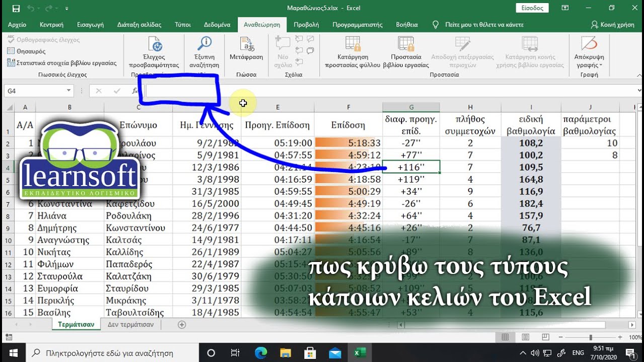Click Κατάργηση προστασίας φύλλου icon
The height and width of the screenshot is (362, 644).
click(x=353, y=44)
